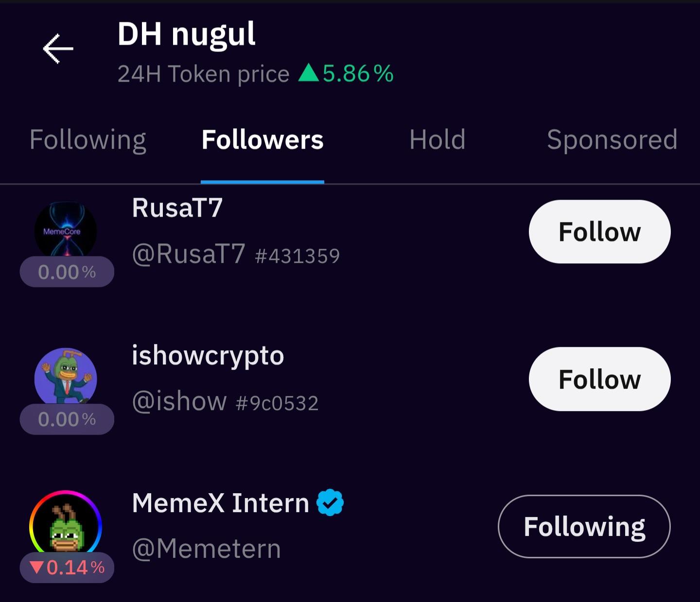
Task: Tap the blue verified badge icon
Action: coord(330,502)
